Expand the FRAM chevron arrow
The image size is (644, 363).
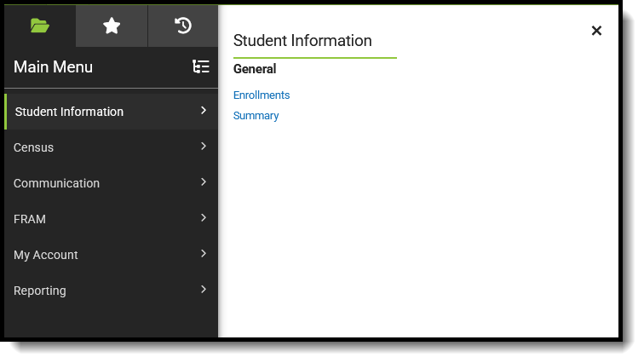click(204, 217)
